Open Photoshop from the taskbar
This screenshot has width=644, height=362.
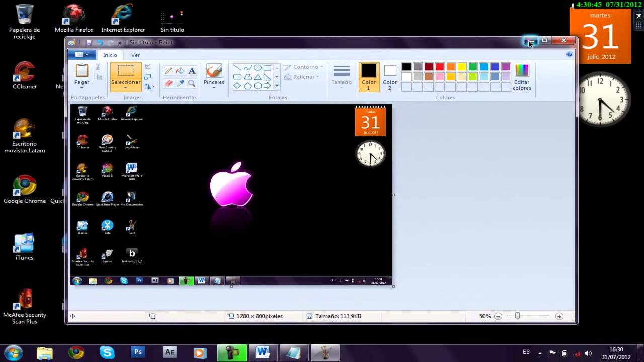138,353
